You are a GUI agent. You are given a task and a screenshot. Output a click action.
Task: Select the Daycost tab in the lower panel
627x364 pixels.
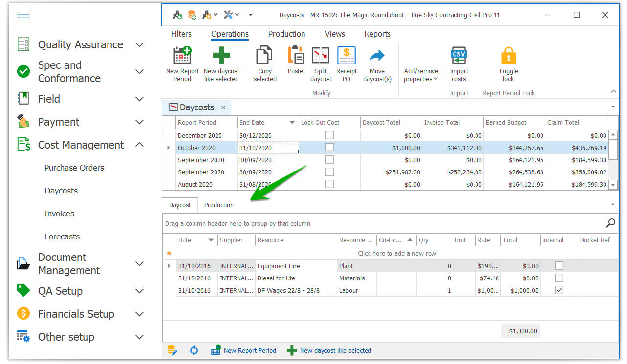coord(180,205)
